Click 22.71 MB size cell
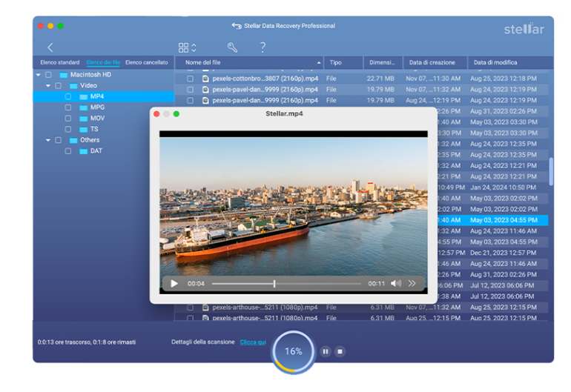This screenshot has height=392, width=571. click(380, 79)
